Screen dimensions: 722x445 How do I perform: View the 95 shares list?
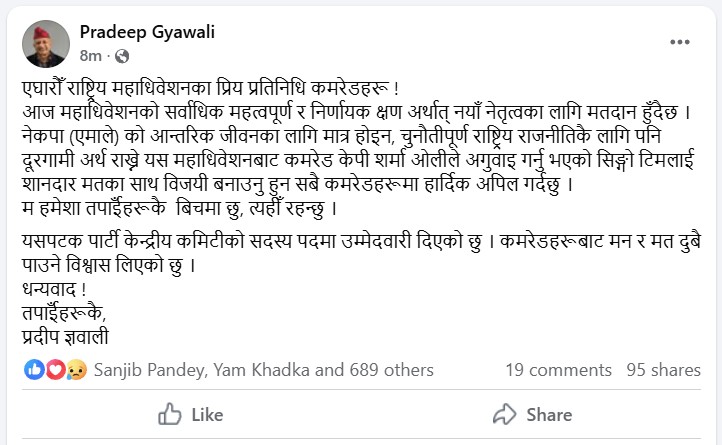(x=663, y=369)
